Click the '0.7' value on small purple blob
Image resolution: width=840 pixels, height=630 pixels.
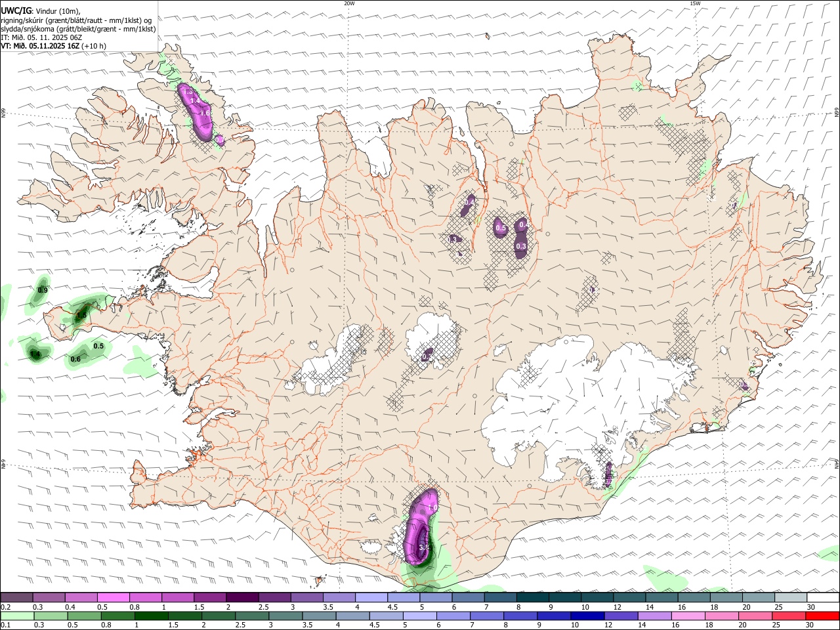click(x=219, y=140)
